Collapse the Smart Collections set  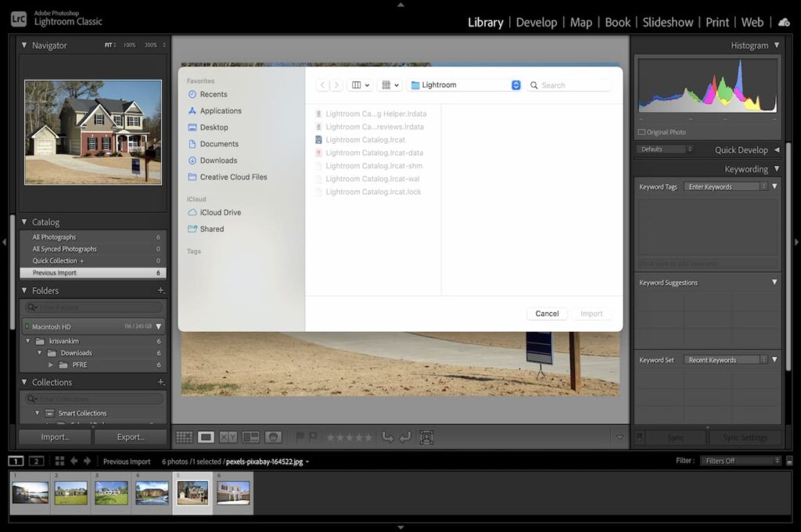38,413
